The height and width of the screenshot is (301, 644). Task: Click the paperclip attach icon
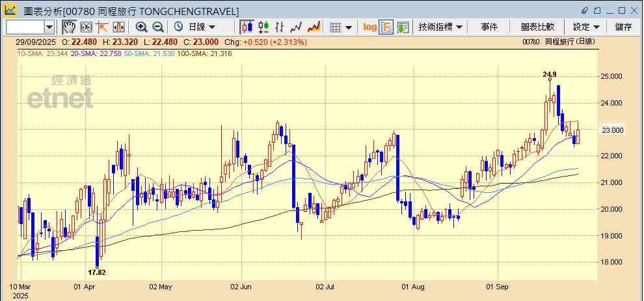pyautogui.click(x=585, y=10)
